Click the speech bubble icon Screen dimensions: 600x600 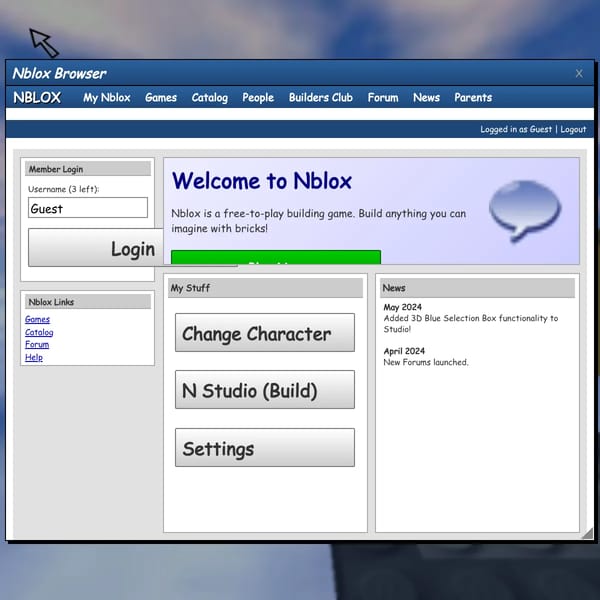[525, 210]
